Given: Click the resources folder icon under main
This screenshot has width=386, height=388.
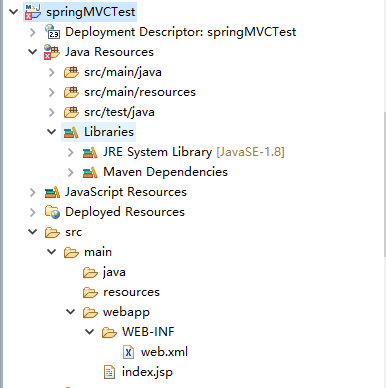Looking at the screenshot, I should click(x=90, y=292).
